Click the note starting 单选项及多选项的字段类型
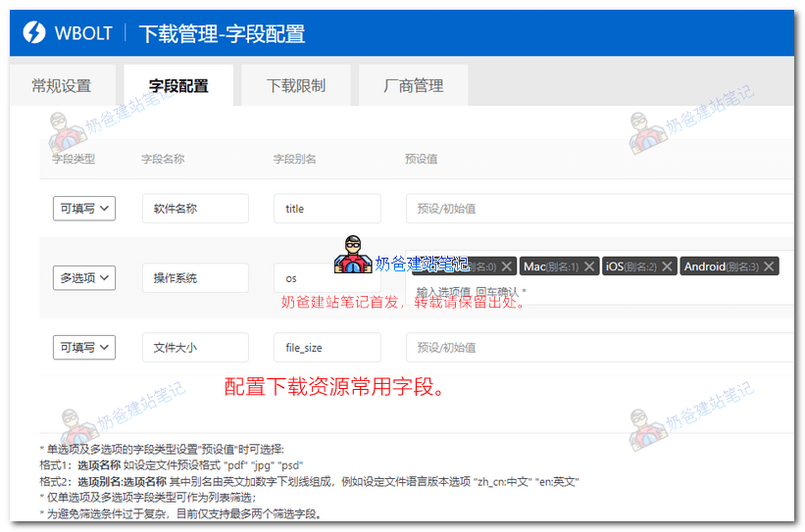Viewport: 805px width, 532px height. click(x=162, y=450)
